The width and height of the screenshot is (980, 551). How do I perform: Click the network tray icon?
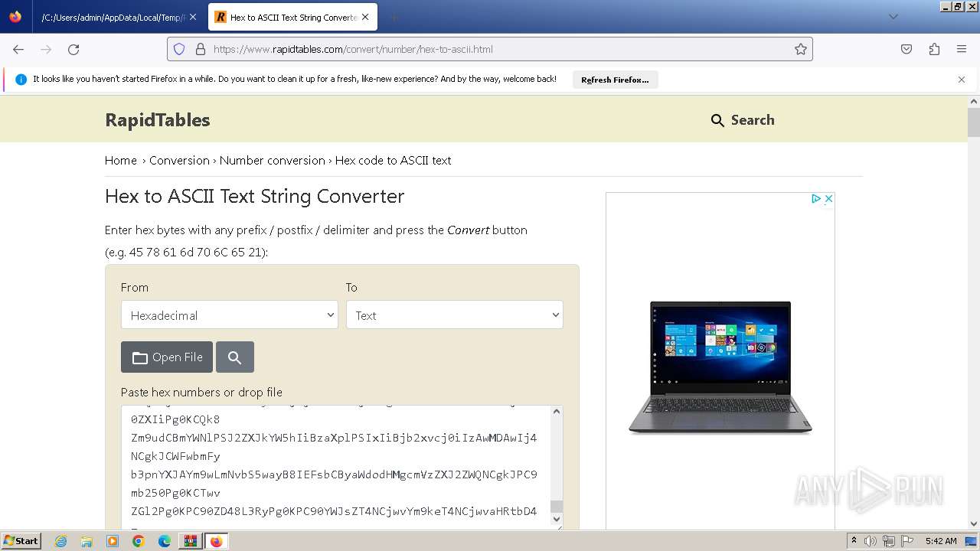tap(888, 541)
